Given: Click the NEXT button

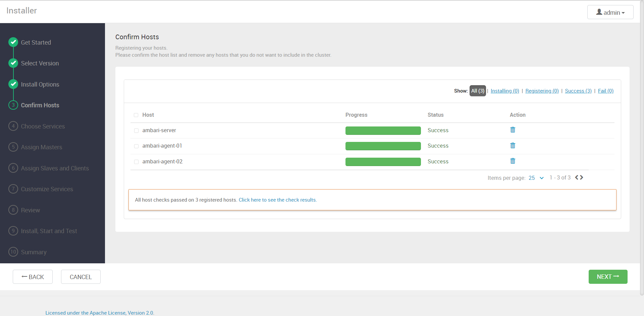Looking at the screenshot, I should point(608,277).
